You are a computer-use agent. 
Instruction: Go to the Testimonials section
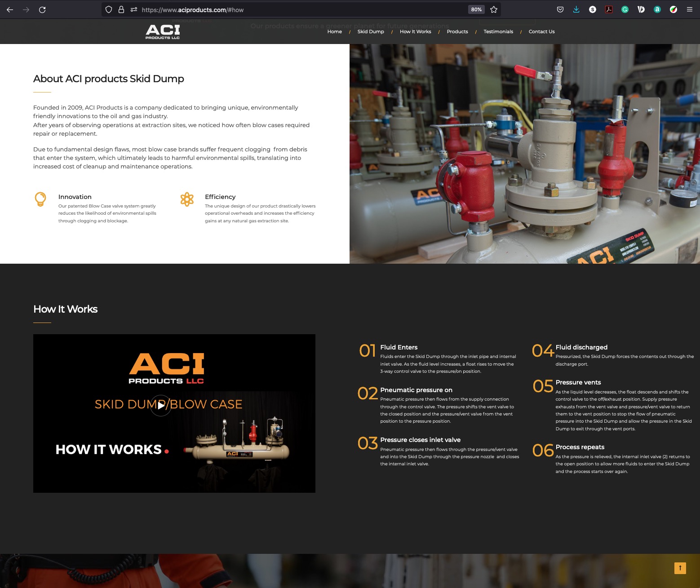[498, 31]
